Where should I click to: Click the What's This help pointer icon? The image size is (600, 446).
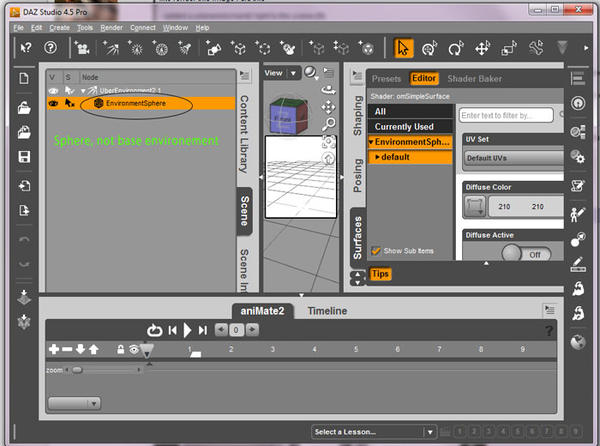click(26, 48)
